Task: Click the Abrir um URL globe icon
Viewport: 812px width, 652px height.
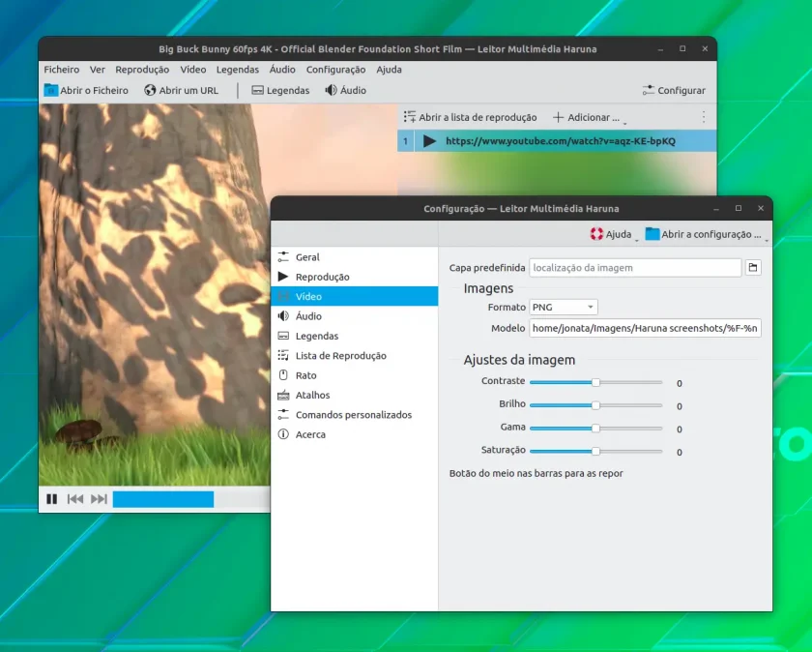Action: (150, 90)
